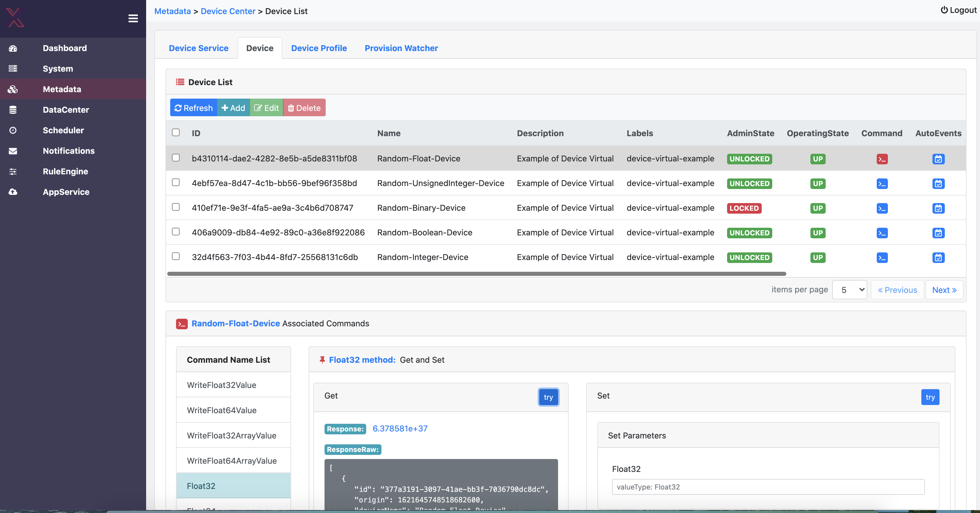Click AutoEvents icon for Random-Boolean-Device
This screenshot has width=980, height=513.
pos(938,233)
